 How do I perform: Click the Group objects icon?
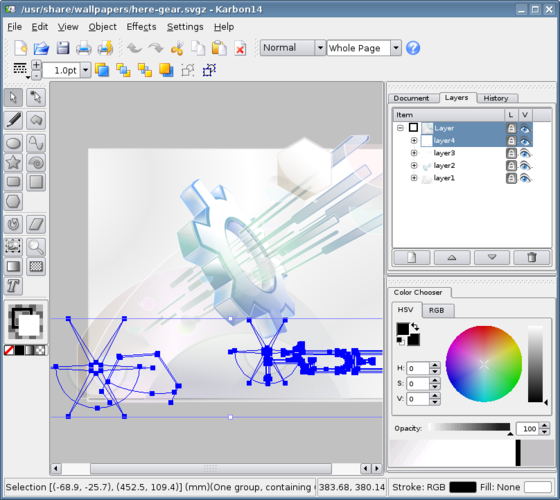pos(188,70)
